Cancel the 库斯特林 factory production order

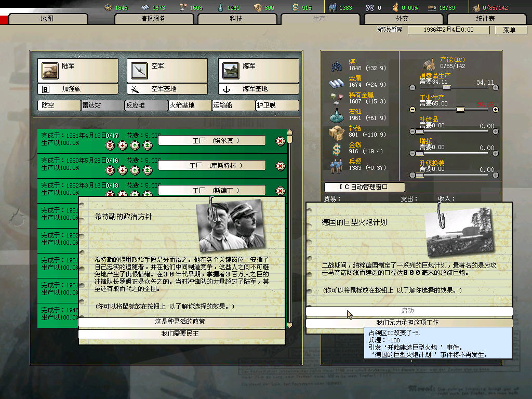coord(280,166)
